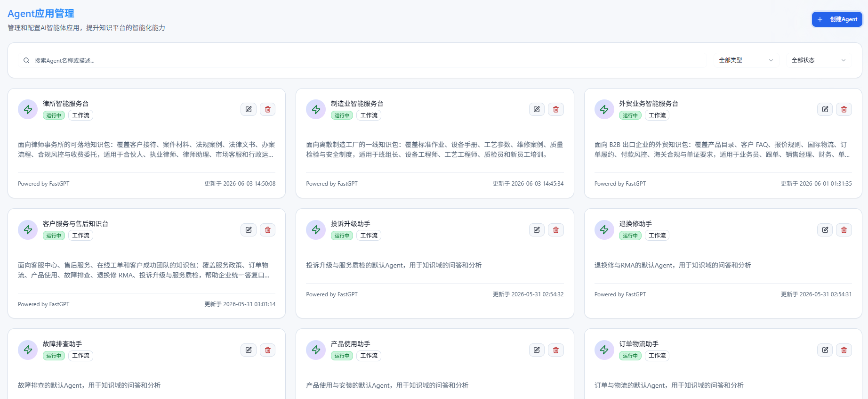Click the lightning icon of 产品使用助手

coord(316,350)
